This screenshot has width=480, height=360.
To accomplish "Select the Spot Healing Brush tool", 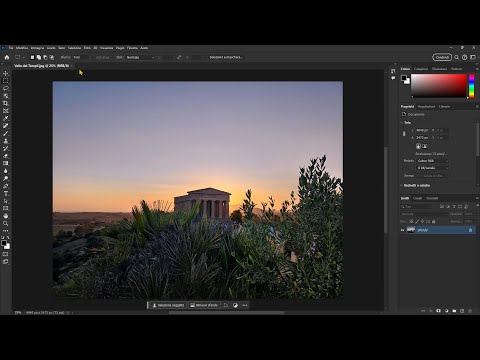I will point(6,126).
